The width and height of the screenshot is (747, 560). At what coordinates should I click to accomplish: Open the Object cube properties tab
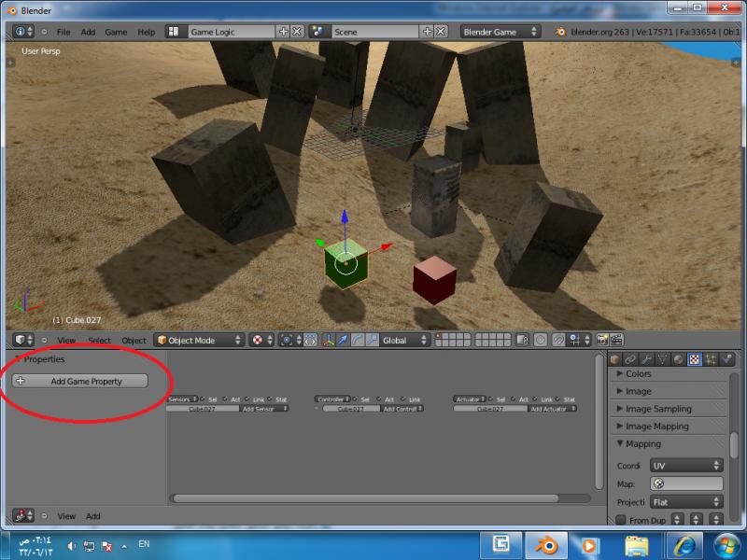(615, 359)
